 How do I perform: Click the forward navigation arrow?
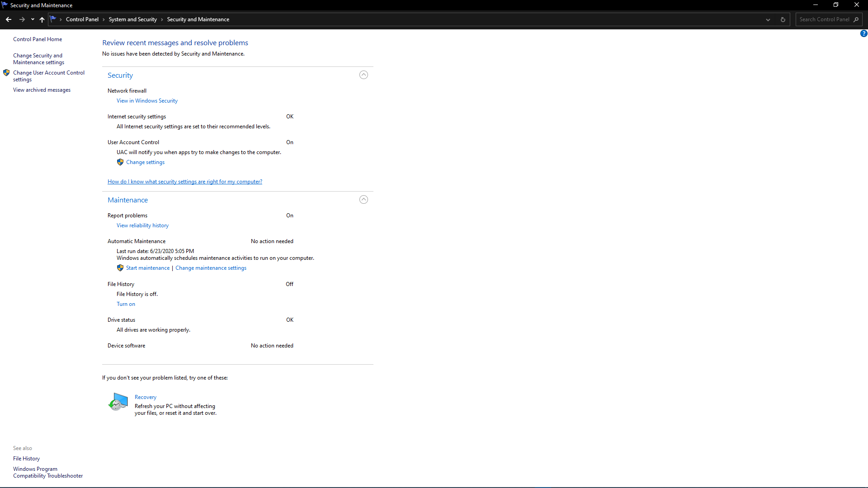22,19
